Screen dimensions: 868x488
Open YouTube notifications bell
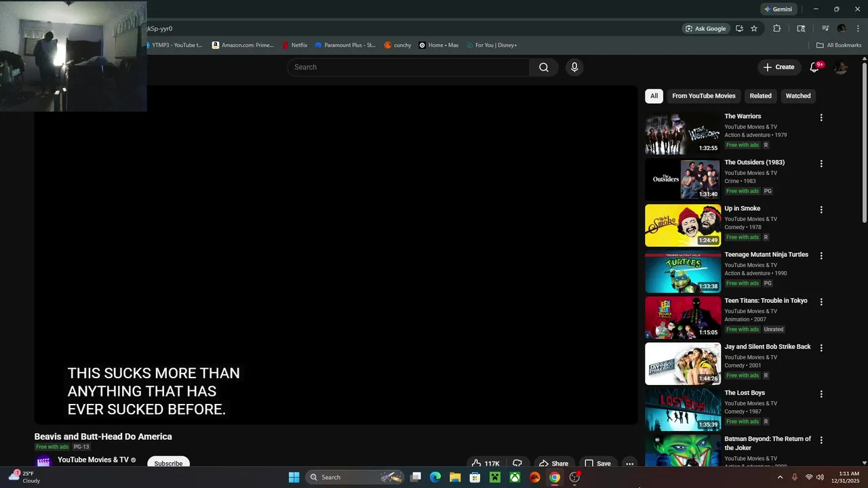point(815,67)
